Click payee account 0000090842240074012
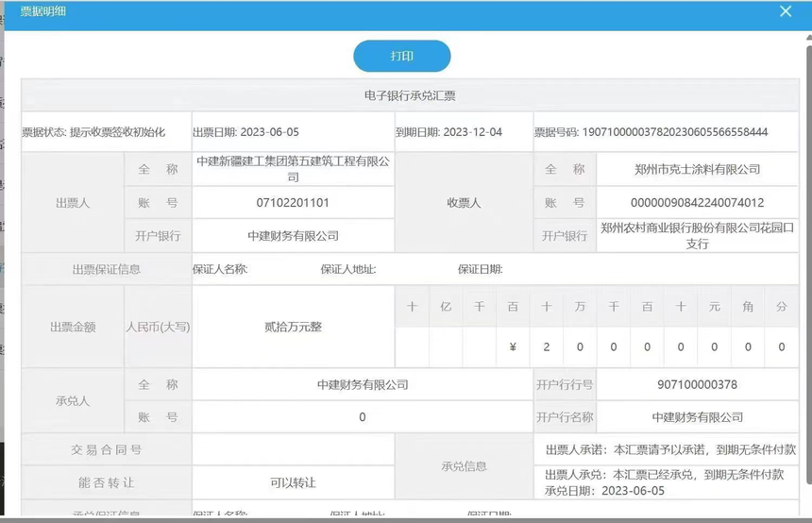 [697, 202]
